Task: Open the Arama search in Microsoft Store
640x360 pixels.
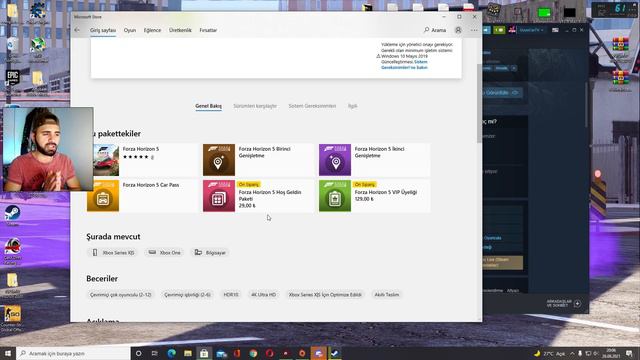Action: click(435, 30)
